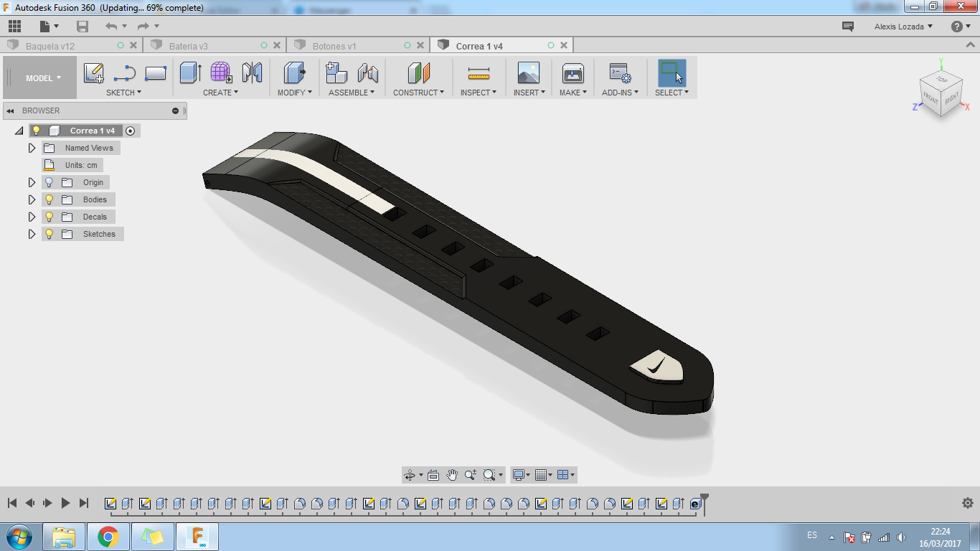Jump to the beginning of the timeline
The height and width of the screenshot is (551, 980).
(11, 503)
